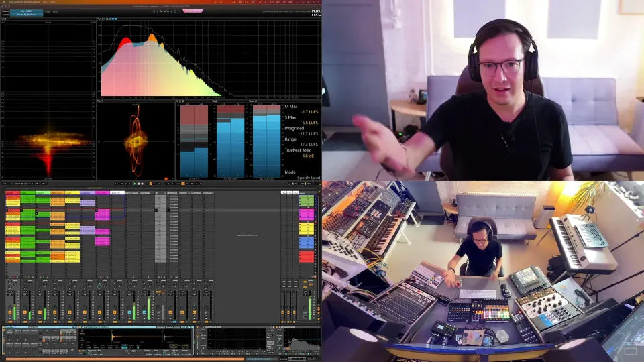The image size is (644, 362).
Task: Select the green second track header
Action: (x=27, y=193)
